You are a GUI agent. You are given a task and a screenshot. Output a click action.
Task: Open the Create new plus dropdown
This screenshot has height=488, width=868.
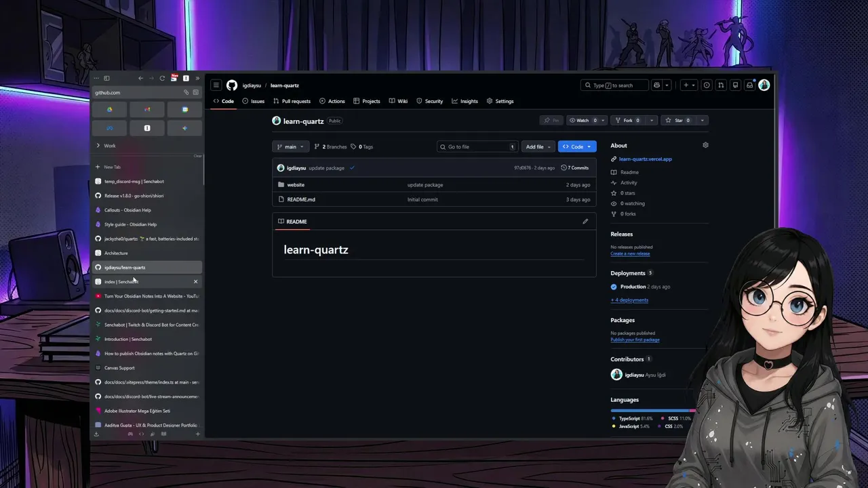689,85
